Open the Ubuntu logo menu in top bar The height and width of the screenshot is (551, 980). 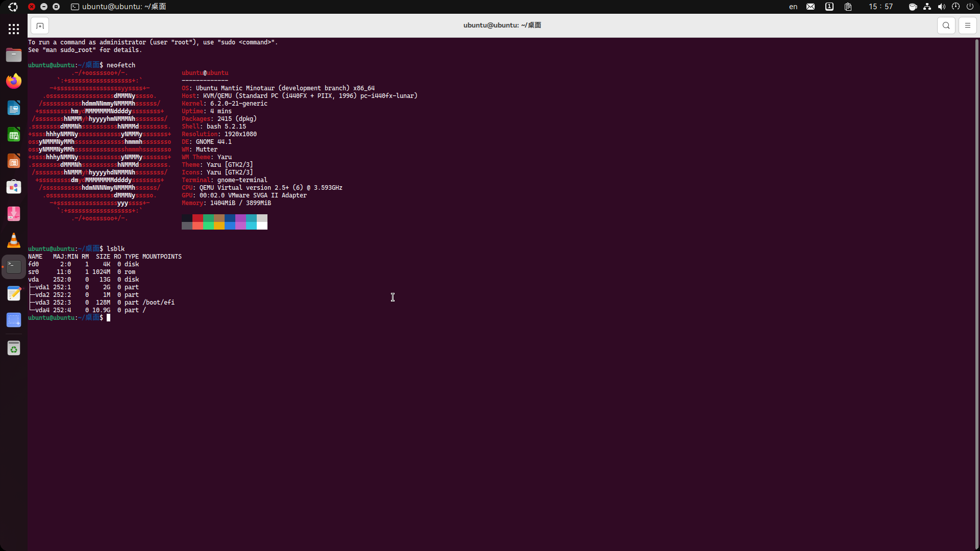(13, 7)
